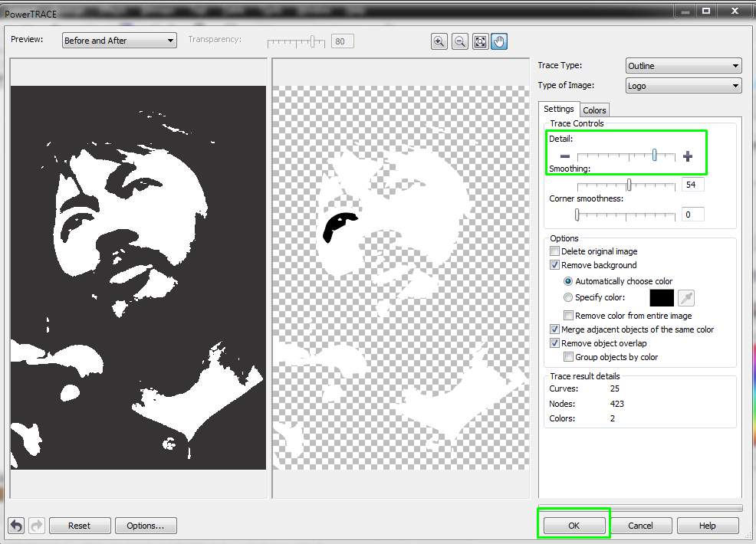Click the black Specify color swatch
The height and width of the screenshot is (544, 756).
pos(662,298)
